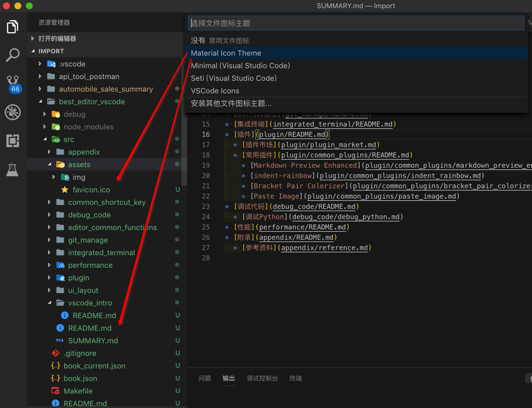Image resolution: width=532 pixels, height=408 pixels.
Task: Click the assets folder icon
Action: click(61, 164)
